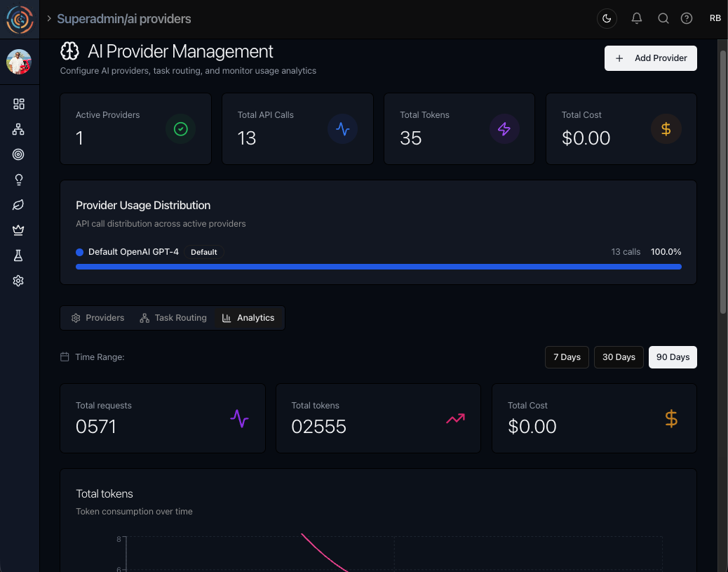Viewport: 728px width, 572px height.
Task: Open settings gear in sidebar
Action: coord(19,281)
